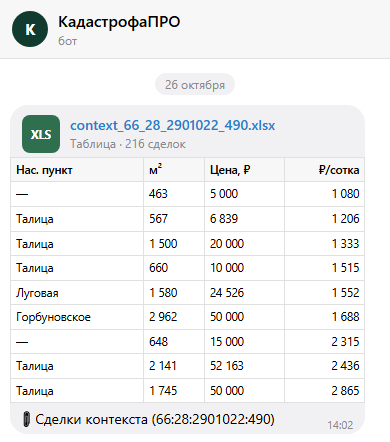This screenshot has width=390, height=442.
Task: Select the per-sotka value 1 552
Action: point(324,293)
